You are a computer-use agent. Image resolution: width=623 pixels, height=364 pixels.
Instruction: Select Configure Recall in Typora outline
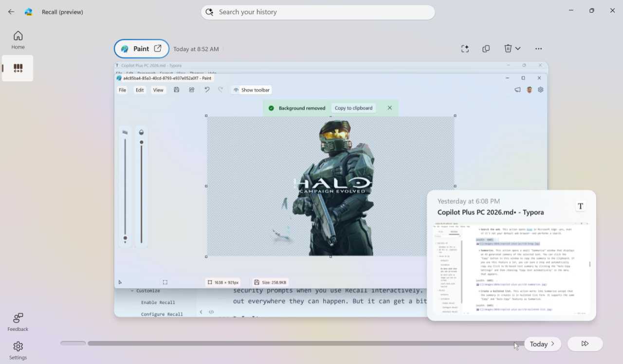162,314
